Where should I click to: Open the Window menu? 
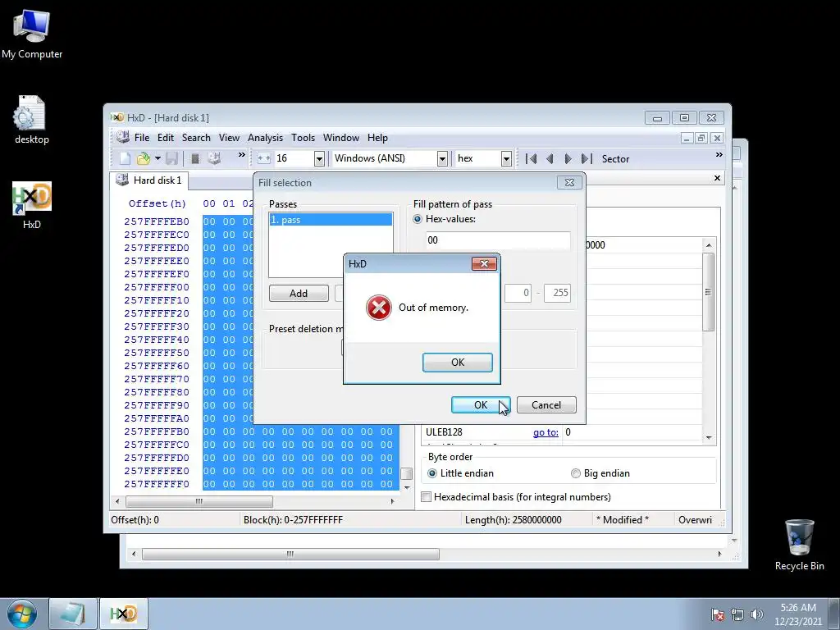click(x=341, y=138)
